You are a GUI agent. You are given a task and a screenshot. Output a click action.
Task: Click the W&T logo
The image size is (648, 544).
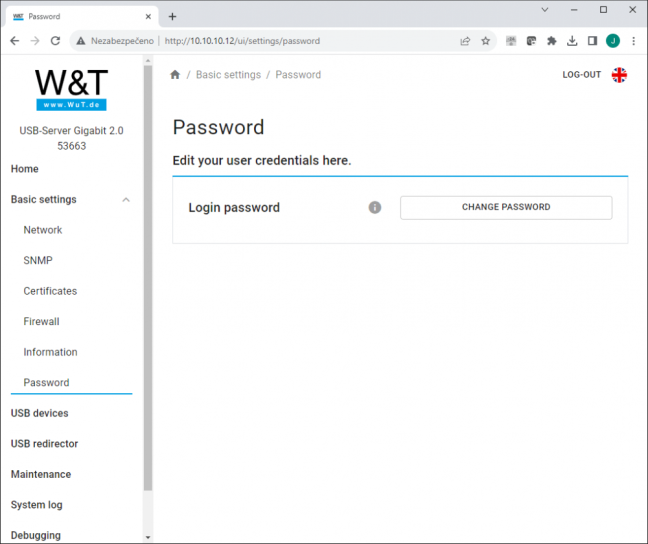tap(71, 89)
